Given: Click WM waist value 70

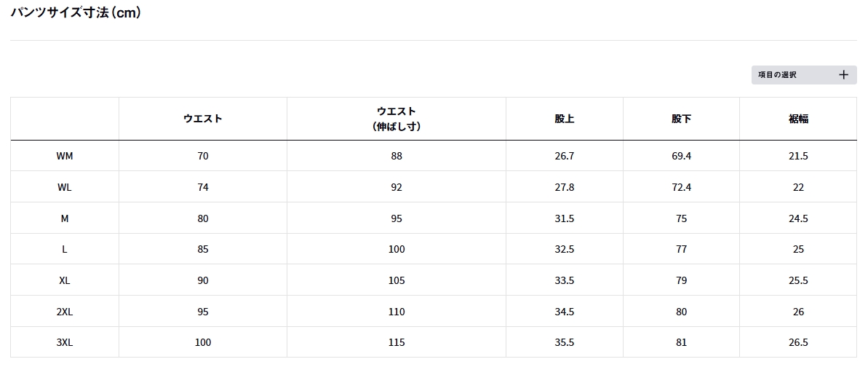Looking at the screenshot, I should (x=203, y=156).
